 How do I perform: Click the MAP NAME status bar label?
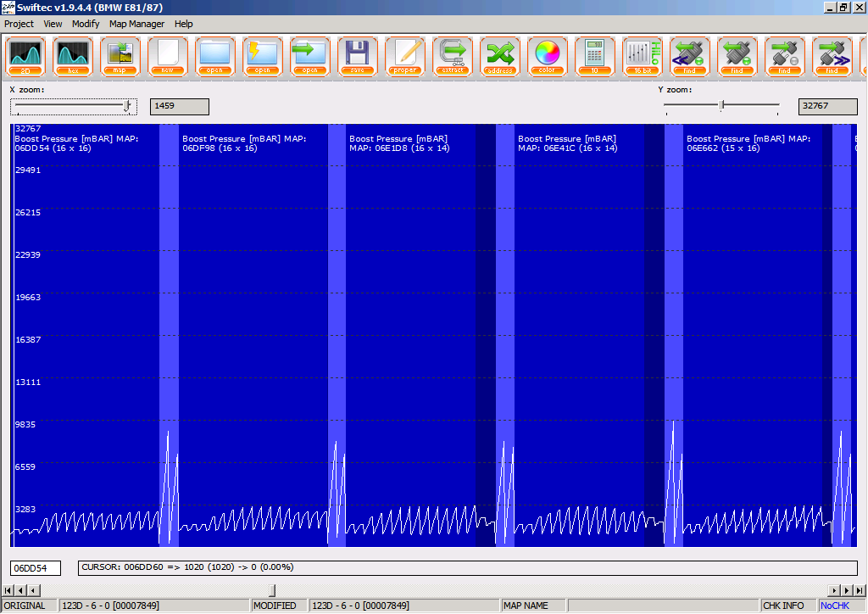tap(534, 606)
